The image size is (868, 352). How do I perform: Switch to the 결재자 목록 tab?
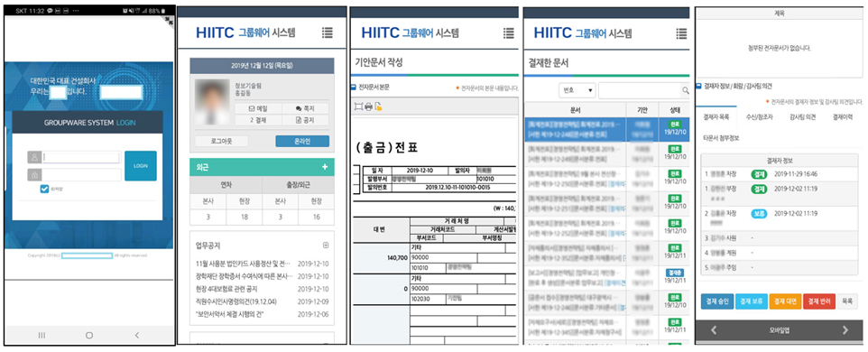716,117
